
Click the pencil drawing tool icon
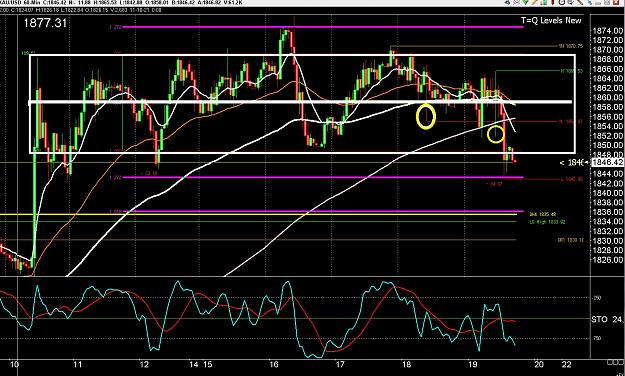click(535, 2)
